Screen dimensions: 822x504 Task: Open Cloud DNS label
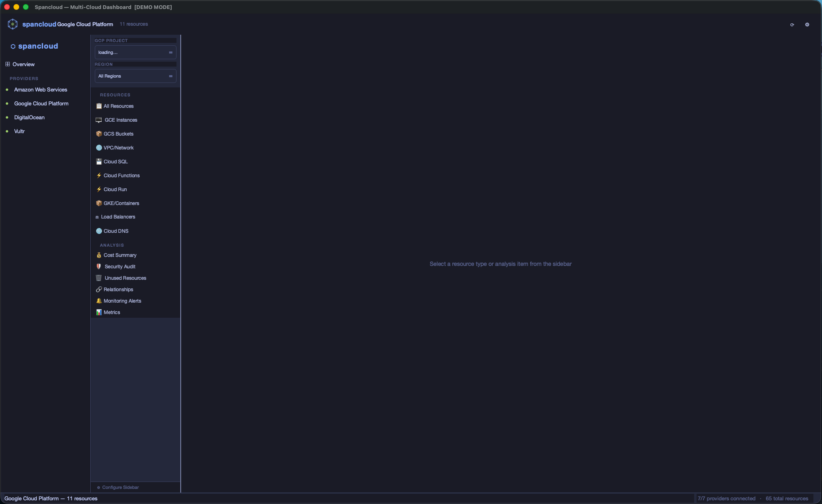116,231
